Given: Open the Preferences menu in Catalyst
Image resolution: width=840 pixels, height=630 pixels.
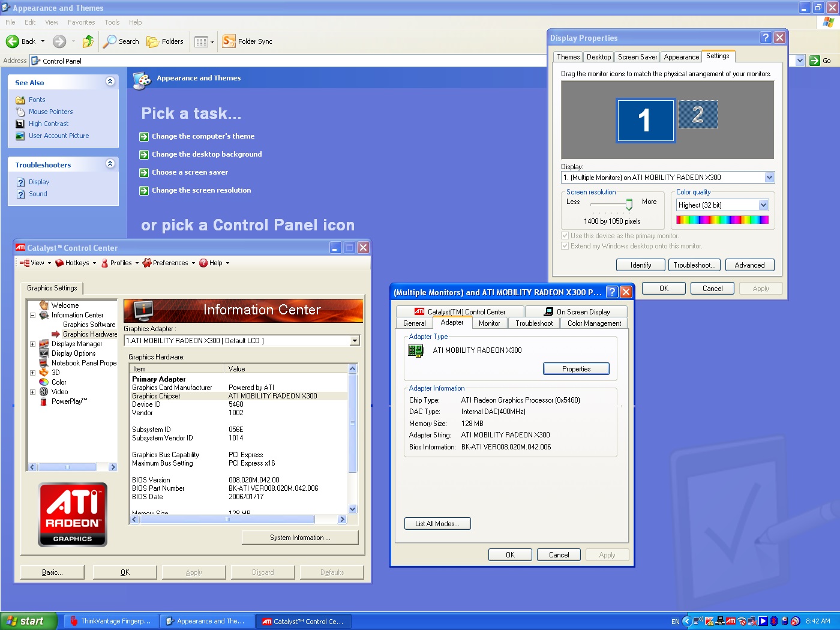Looking at the screenshot, I should point(169,263).
